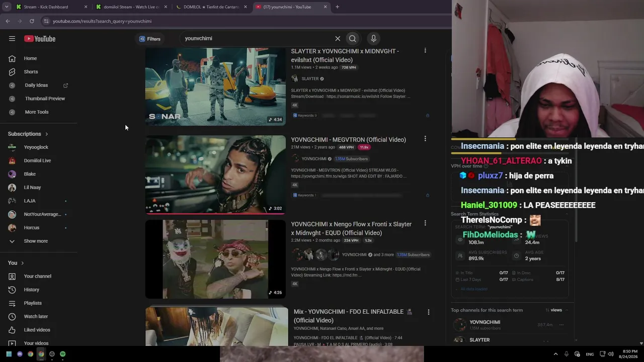Clear the search box with the X icon
The width and height of the screenshot is (644, 362).
click(338, 39)
